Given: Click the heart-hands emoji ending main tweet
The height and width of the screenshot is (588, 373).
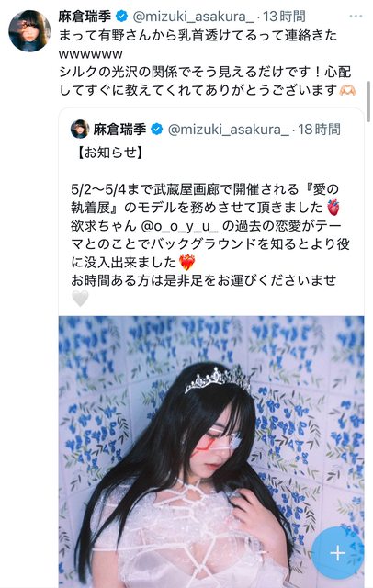Looking at the screenshot, I should click(346, 90).
